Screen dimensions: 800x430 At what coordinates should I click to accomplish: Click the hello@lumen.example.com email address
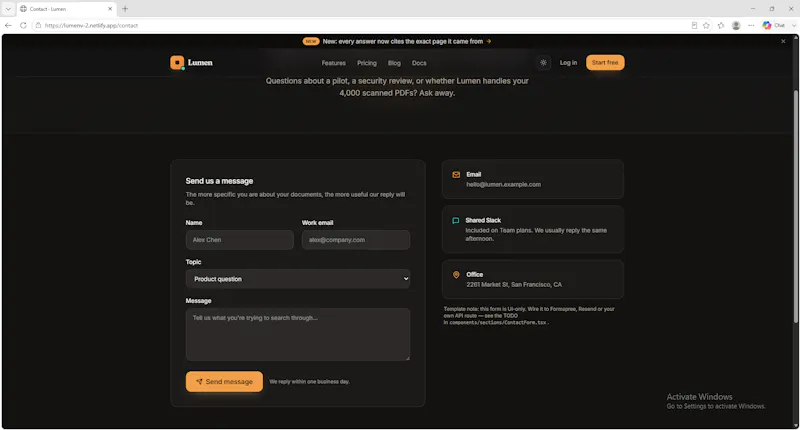click(504, 184)
